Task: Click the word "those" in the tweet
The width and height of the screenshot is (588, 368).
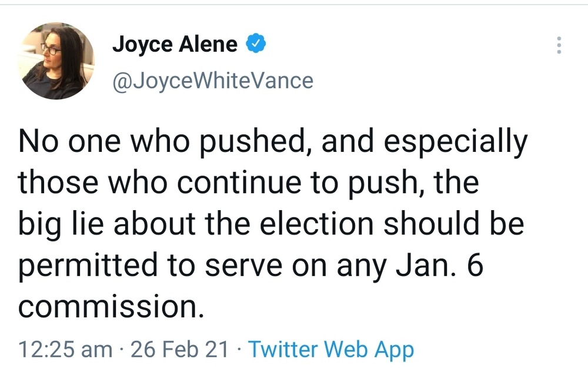Action: pos(56,184)
